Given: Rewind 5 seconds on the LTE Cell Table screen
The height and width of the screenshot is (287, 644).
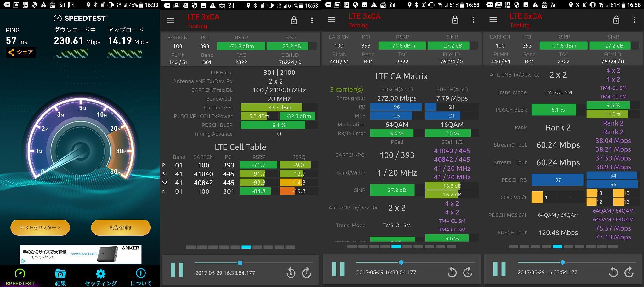Looking at the screenshot, I should 291,272.
